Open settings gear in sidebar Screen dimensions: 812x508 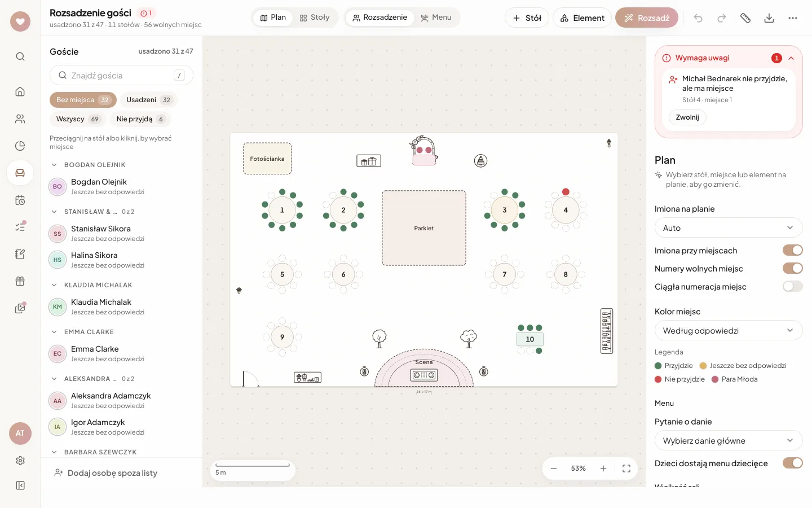[20, 461]
